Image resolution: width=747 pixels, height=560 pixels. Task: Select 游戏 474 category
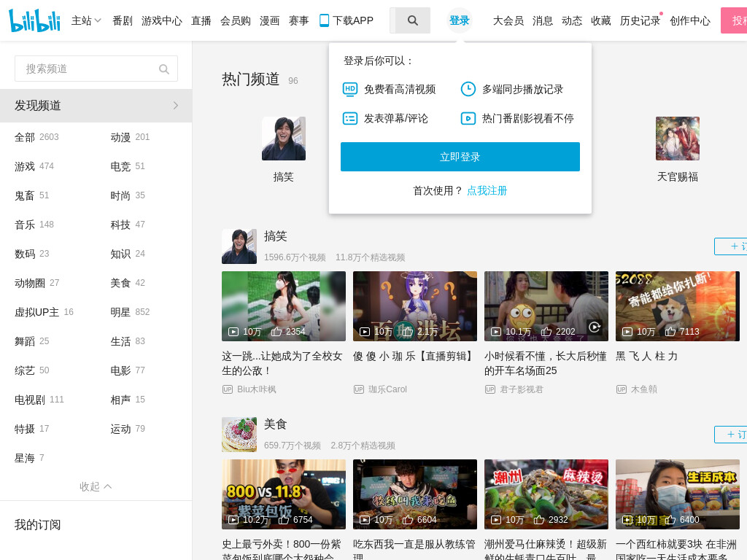coord(34,166)
